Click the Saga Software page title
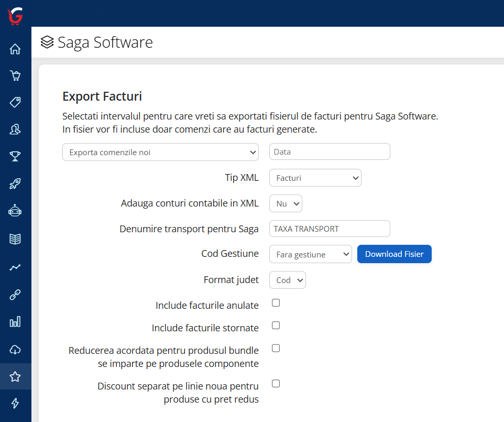 click(x=105, y=42)
